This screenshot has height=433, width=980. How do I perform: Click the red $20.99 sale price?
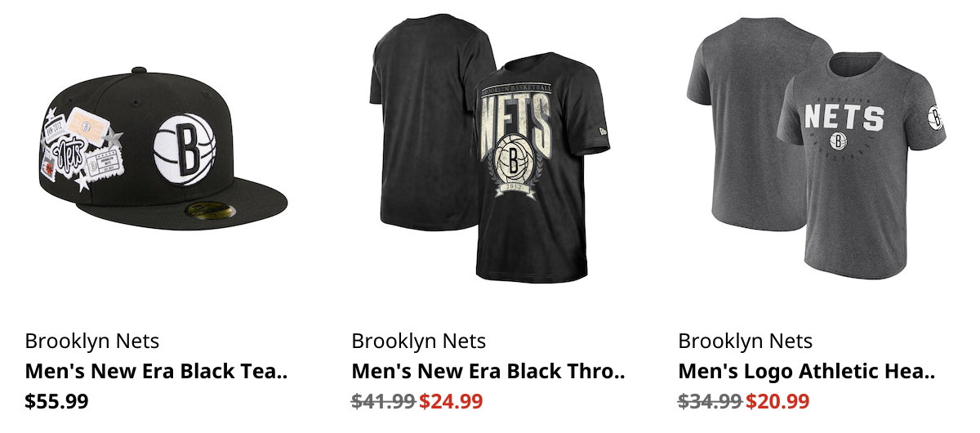(x=778, y=401)
